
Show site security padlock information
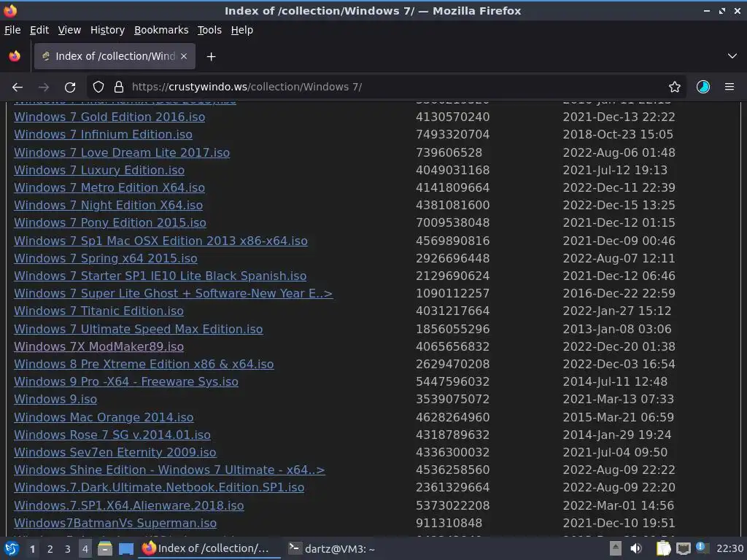click(x=119, y=87)
